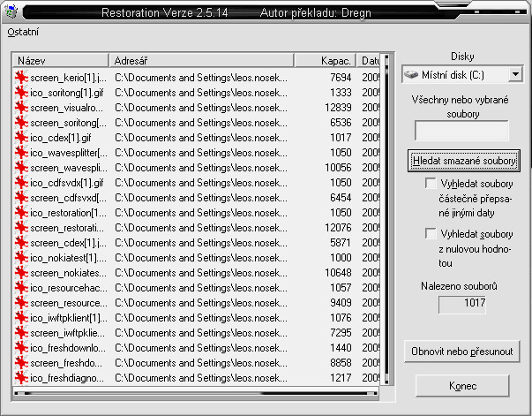Screen dimensions: 532x416
Task: Enable Vyhledat soubory částečně přepsané checkbox
Action: pyautogui.click(x=431, y=184)
